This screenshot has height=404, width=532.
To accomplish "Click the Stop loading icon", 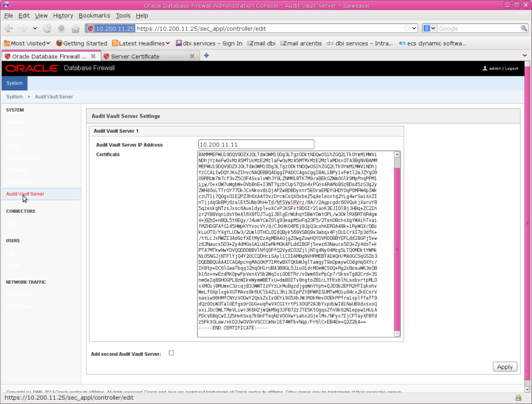I will pyautogui.click(x=61, y=29).
